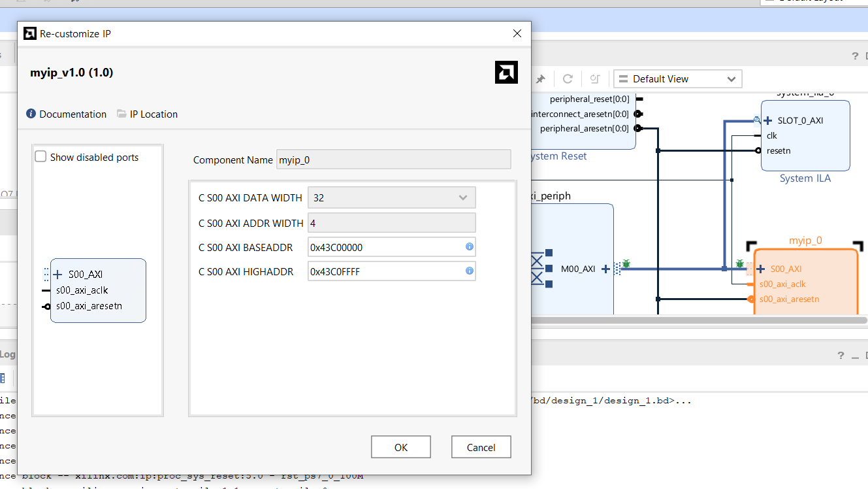The width and height of the screenshot is (868, 489).
Task: Select orange s00_axi_aresetn port on myip_0
Action: click(x=789, y=299)
